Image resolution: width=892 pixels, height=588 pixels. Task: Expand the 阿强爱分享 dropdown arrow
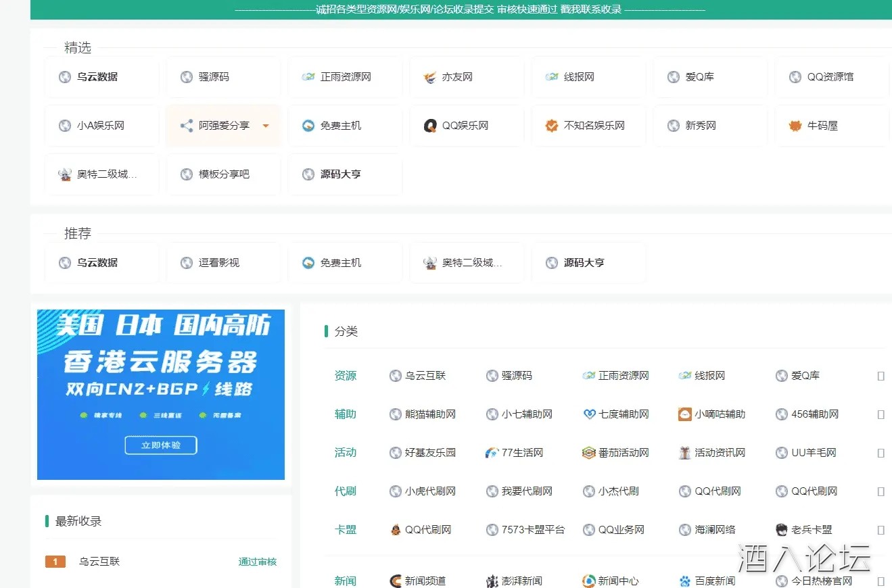click(266, 126)
